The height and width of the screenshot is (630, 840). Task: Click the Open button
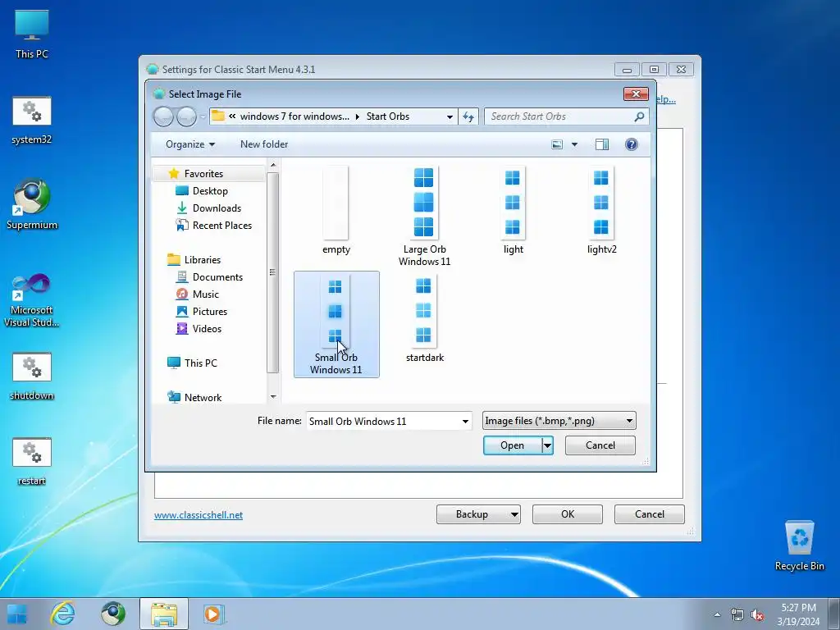coord(512,445)
